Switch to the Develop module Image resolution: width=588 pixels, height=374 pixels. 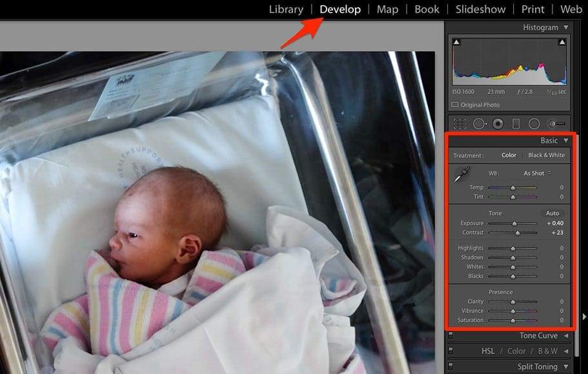[340, 10]
